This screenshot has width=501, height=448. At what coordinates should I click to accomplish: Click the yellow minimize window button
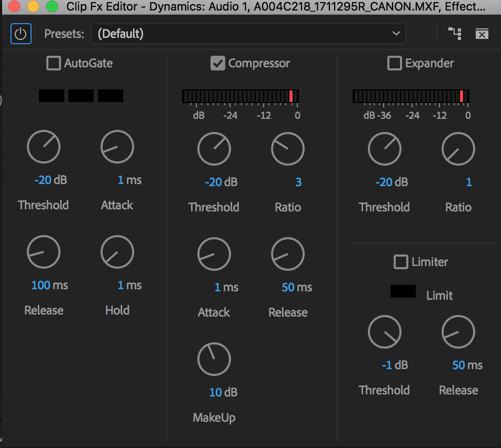pos(33,6)
